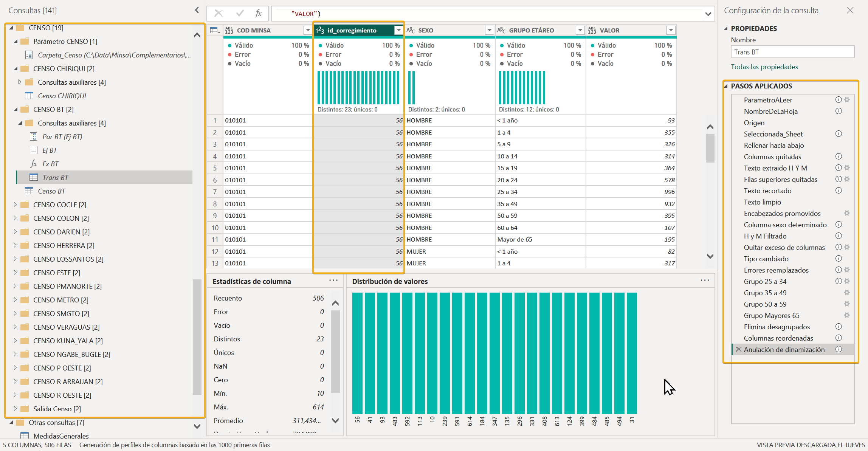The width and height of the screenshot is (868, 451).
Task: Open id_corregimiento column filter dropdown
Action: [x=398, y=30]
